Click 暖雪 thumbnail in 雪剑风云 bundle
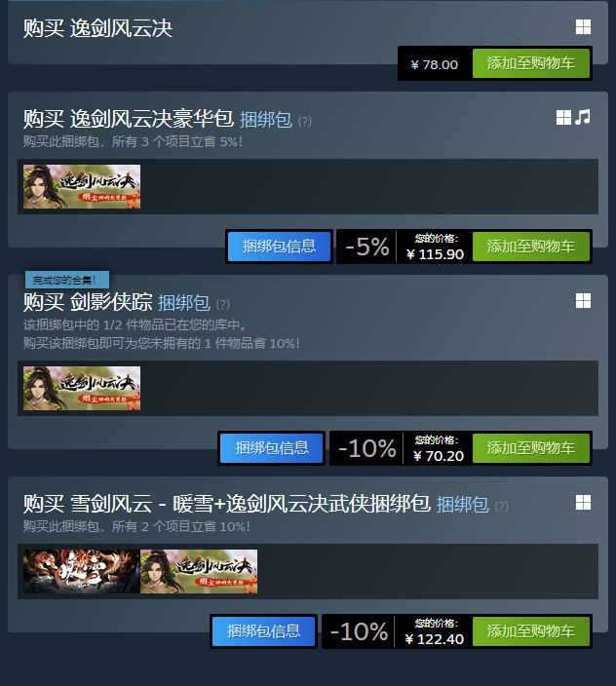The image size is (616, 686). click(82, 571)
